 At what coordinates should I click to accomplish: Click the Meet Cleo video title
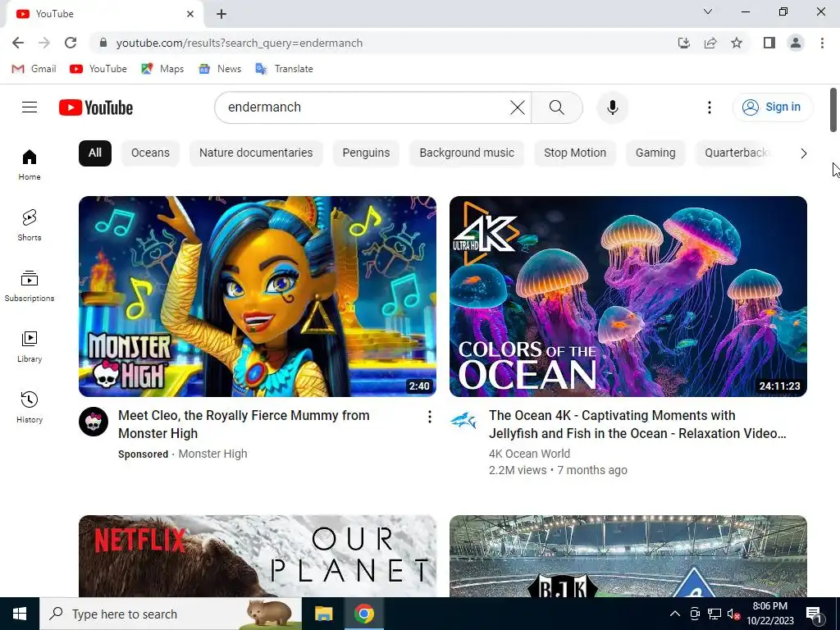(x=244, y=424)
